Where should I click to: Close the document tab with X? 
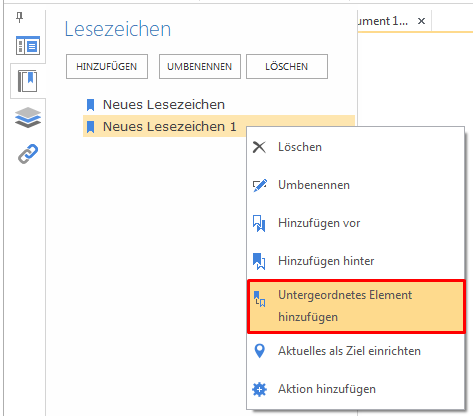coord(421,21)
